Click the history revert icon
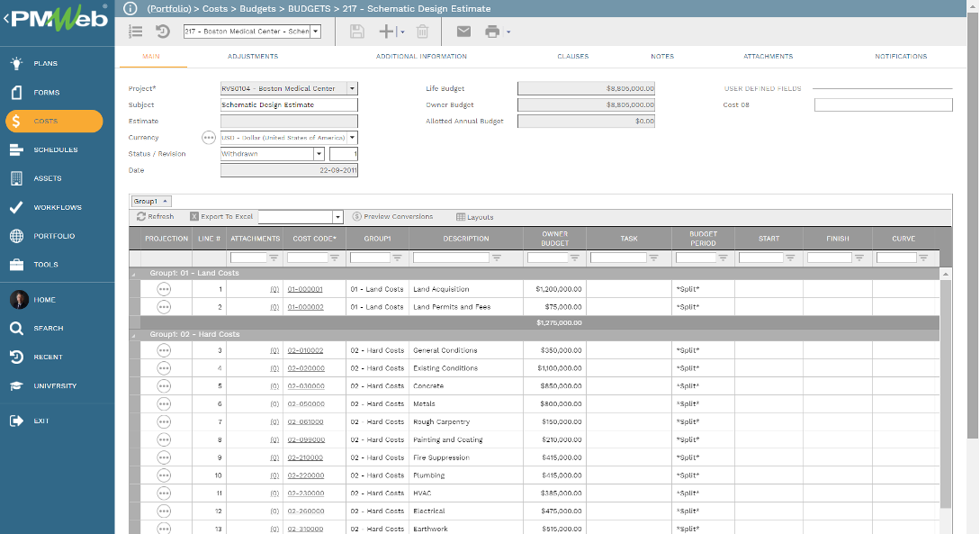980x534 pixels. (163, 32)
